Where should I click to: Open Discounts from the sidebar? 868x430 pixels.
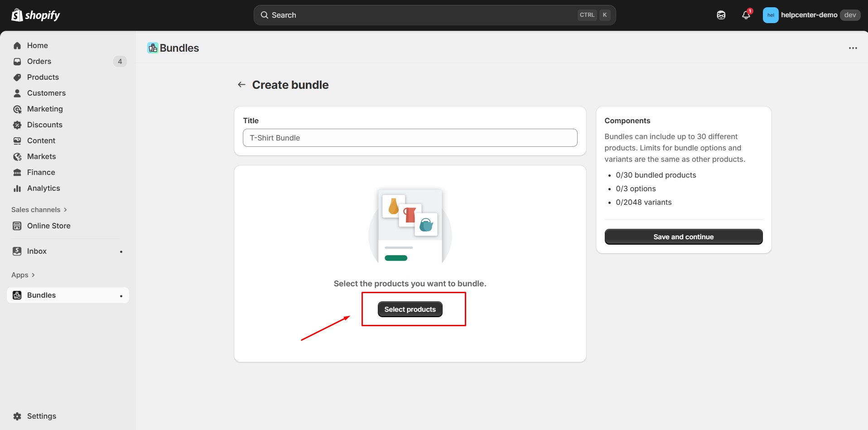[x=44, y=125]
